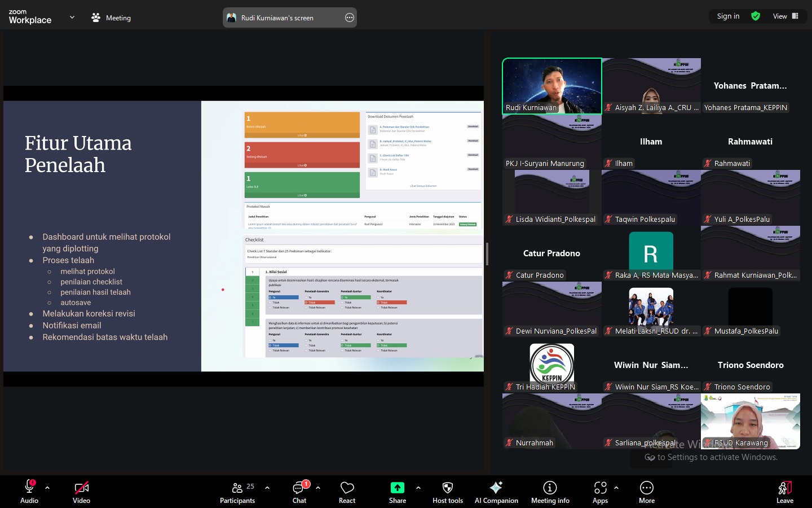Open the More options menu
The image size is (812, 508).
647,492
